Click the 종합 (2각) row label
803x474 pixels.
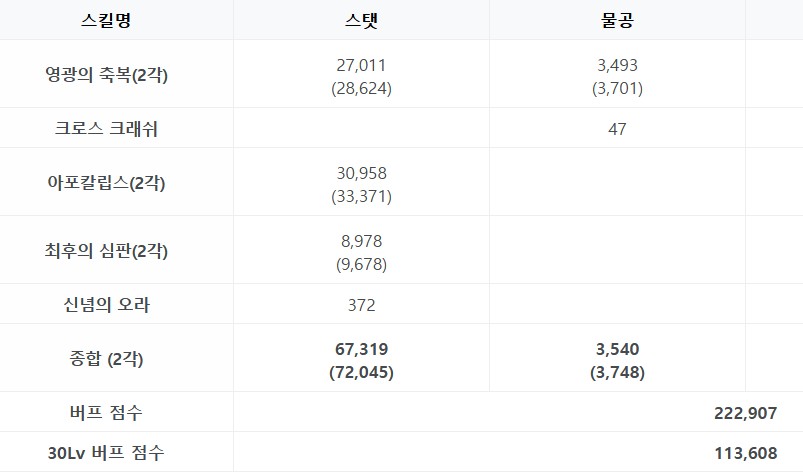point(106,359)
